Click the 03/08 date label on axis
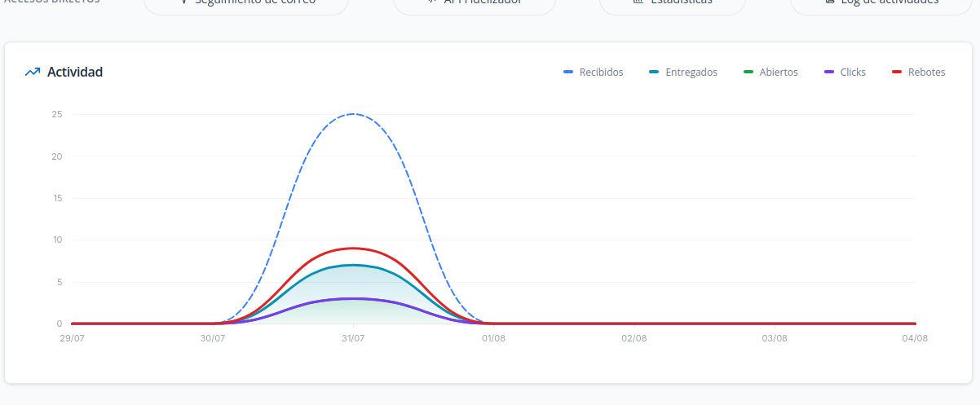 point(775,338)
